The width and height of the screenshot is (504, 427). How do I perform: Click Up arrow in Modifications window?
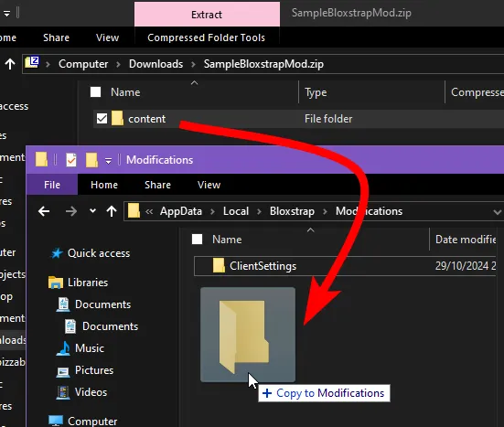[x=112, y=211]
